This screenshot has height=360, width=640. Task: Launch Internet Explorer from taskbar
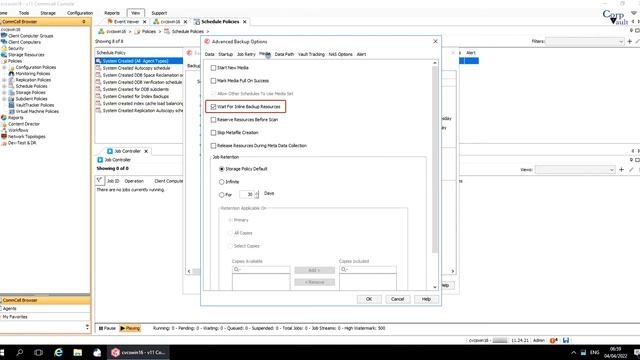(58, 352)
